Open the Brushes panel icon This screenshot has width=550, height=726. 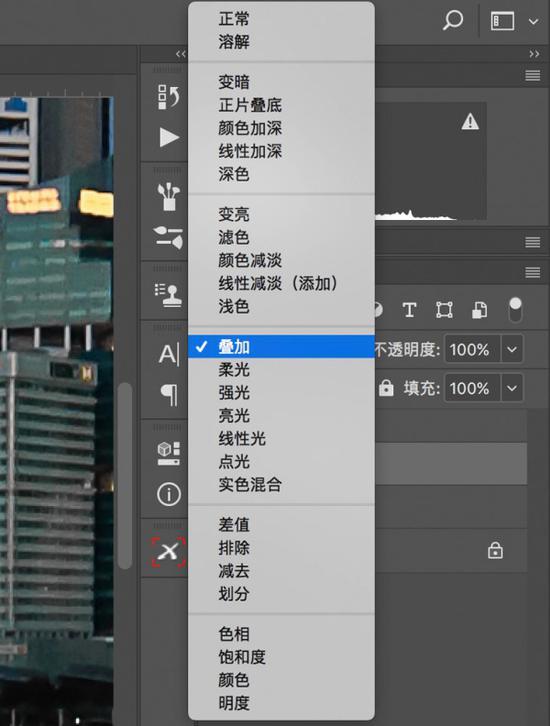pyautogui.click(x=169, y=197)
